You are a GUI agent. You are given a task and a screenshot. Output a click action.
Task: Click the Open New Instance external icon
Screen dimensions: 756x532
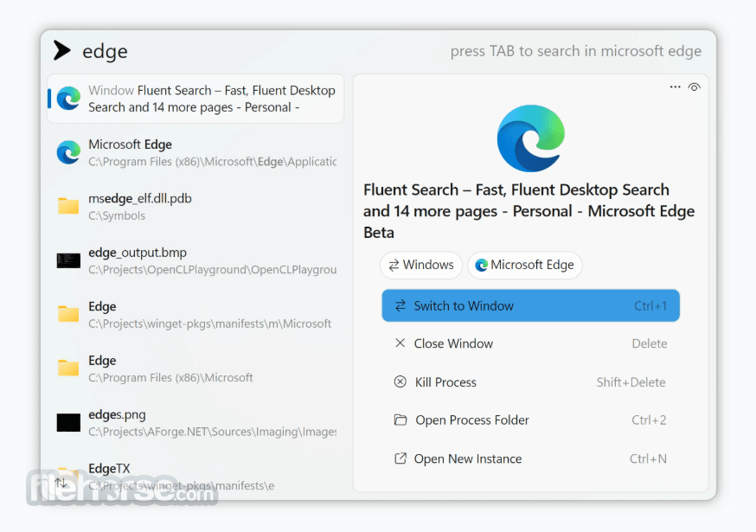[400, 458]
